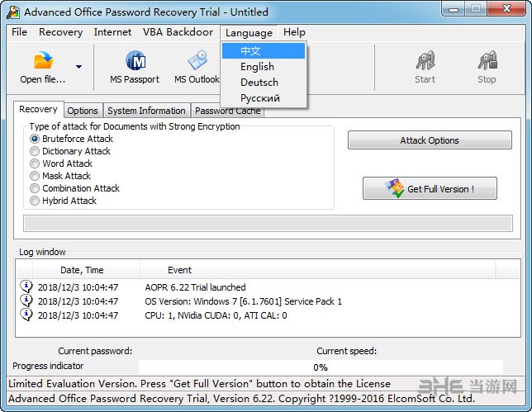532x412 pixels.
Task: Click the Stop recovery icon
Action: (x=487, y=61)
